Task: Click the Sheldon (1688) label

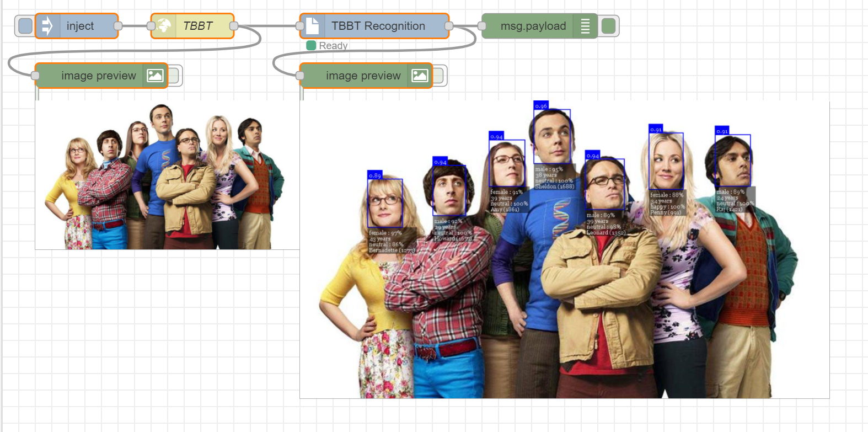Action: click(555, 186)
